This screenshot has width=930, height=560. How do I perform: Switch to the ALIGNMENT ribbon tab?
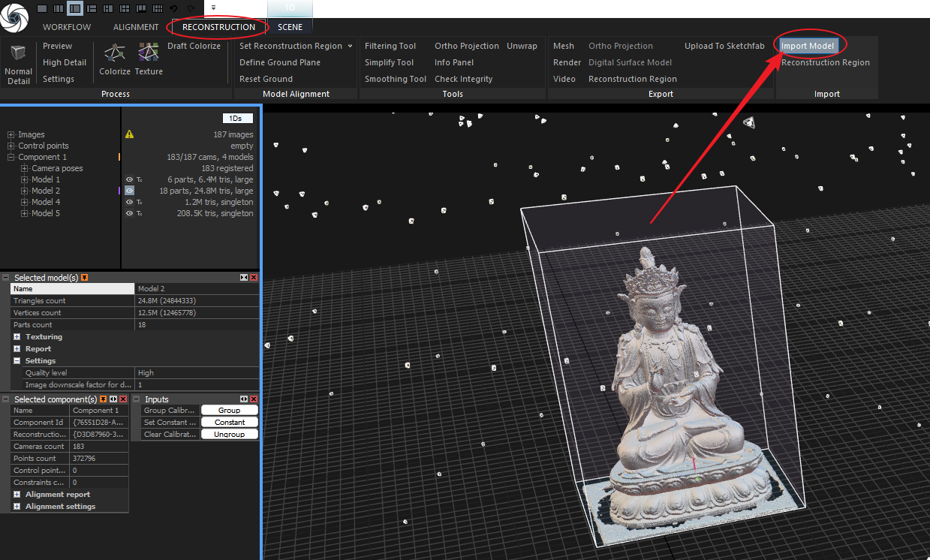coord(136,27)
